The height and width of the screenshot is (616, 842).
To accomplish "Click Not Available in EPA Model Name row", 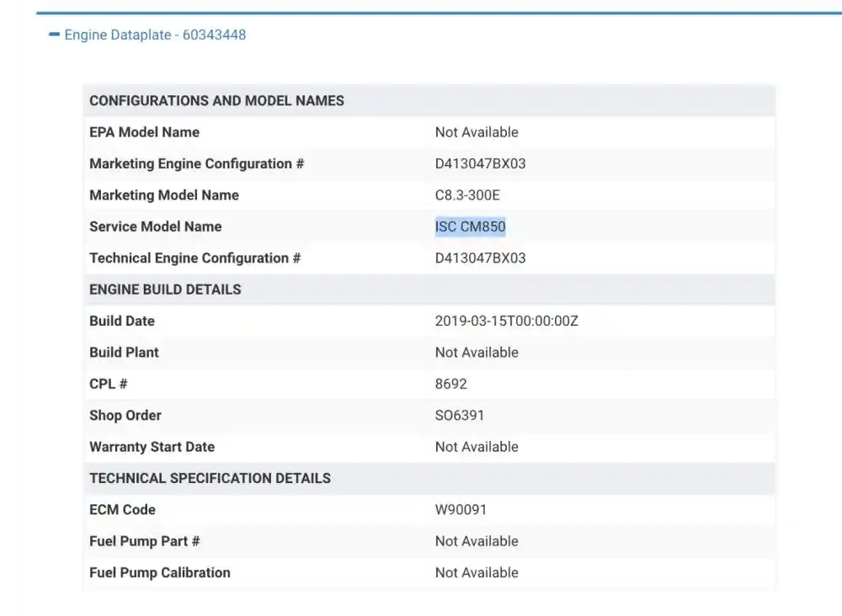I will [x=477, y=132].
